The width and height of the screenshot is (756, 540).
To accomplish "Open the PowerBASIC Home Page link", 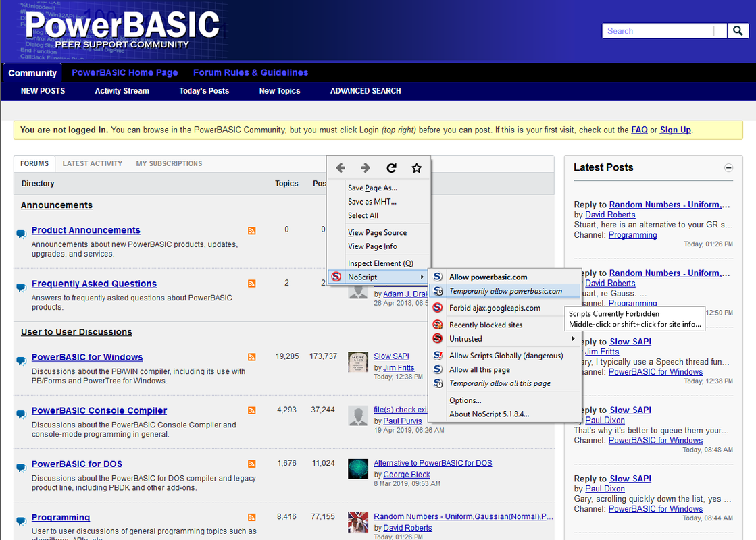I will (125, 72).
